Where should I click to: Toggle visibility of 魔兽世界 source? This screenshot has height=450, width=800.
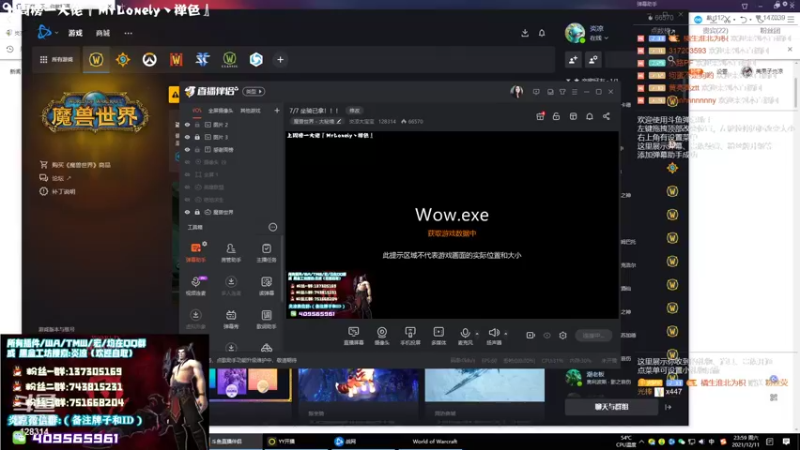tap(187, 212)
